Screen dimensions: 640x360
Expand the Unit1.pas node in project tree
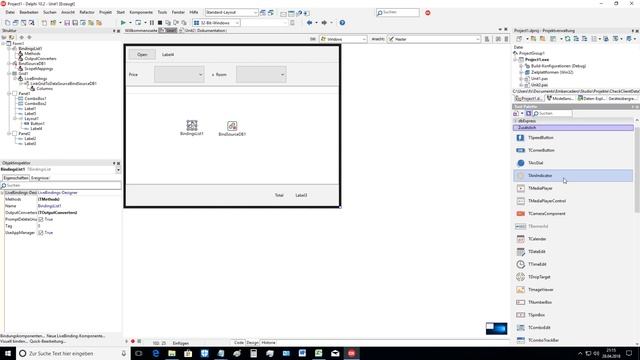(x=521, y=79)
